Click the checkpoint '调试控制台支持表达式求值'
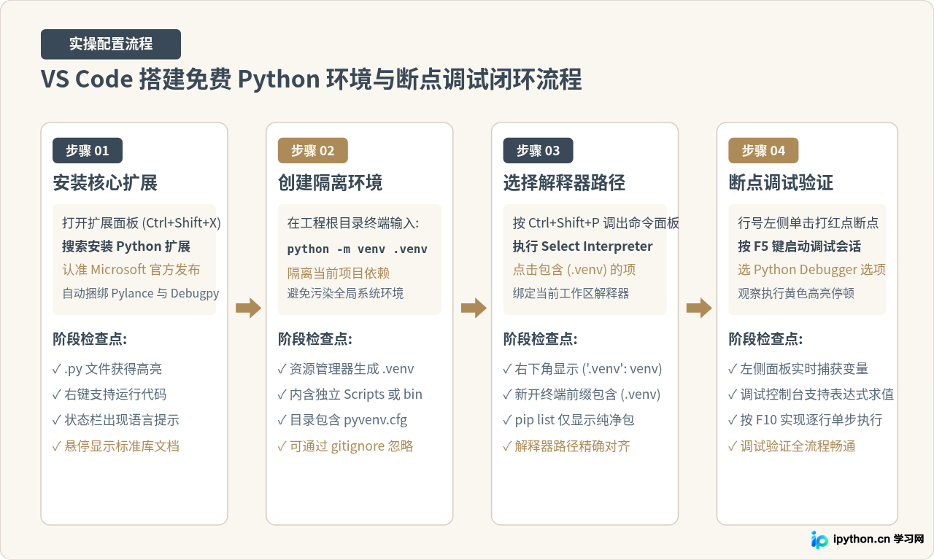Image resolution: width=934 pixels, height=560 pixels. pyautogui.click(x=811, y=394)
